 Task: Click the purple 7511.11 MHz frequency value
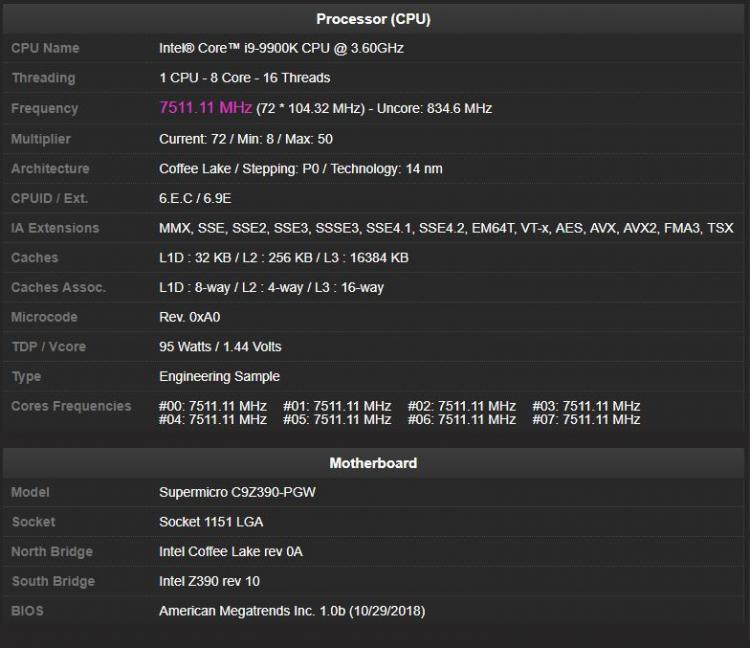(x=206, y=107)
